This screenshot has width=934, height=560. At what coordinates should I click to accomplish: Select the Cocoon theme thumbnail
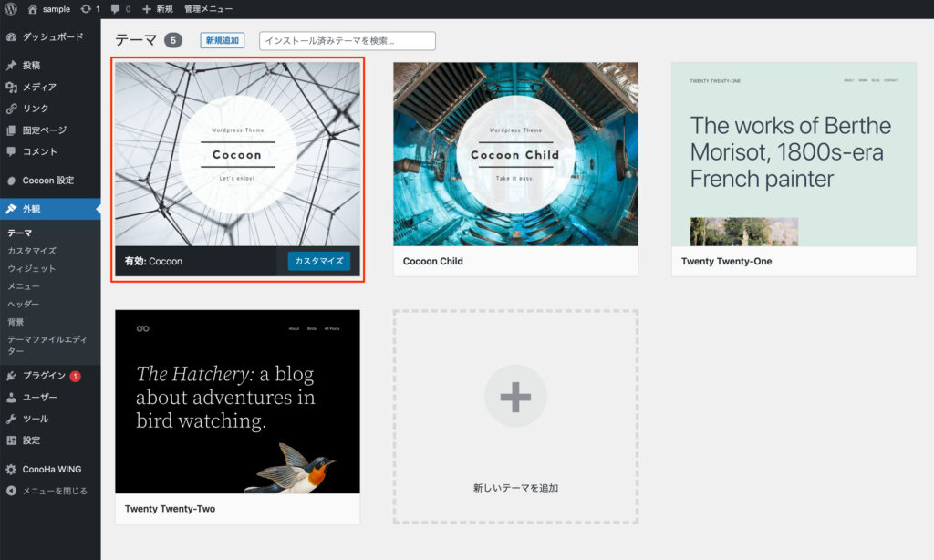pyautogui.click(x=238, y=154)
